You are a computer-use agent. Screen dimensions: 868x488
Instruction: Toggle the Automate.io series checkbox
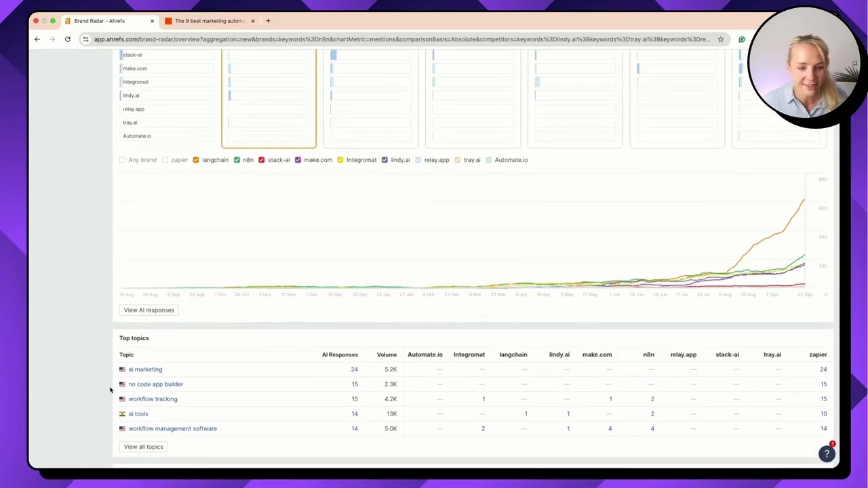point(488,160)
